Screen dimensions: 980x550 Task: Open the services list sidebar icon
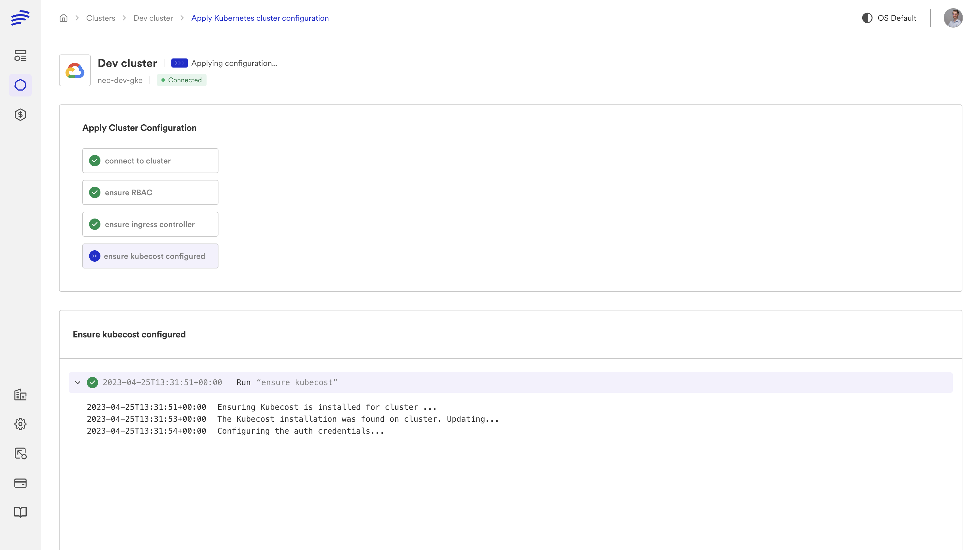pyautogui.click(x=20, y=56)
